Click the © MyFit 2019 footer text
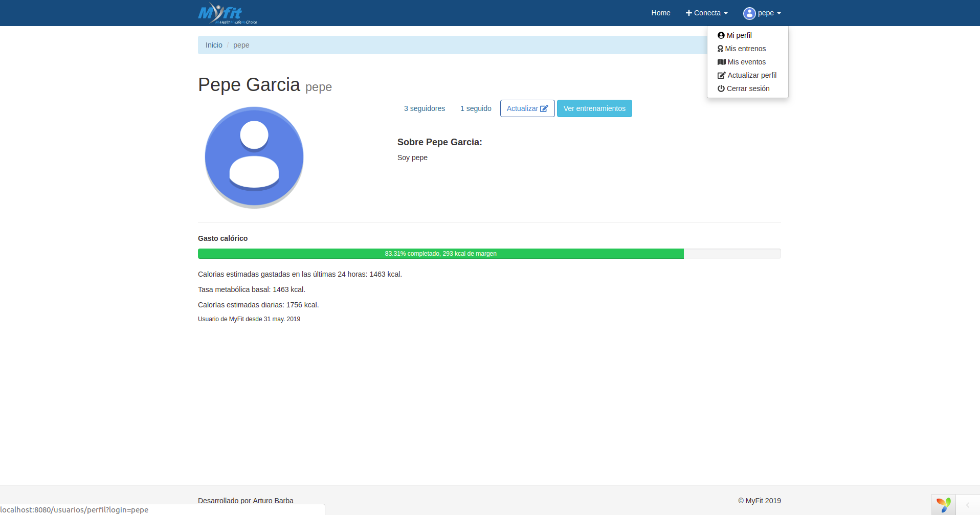 tap(760, 501)
